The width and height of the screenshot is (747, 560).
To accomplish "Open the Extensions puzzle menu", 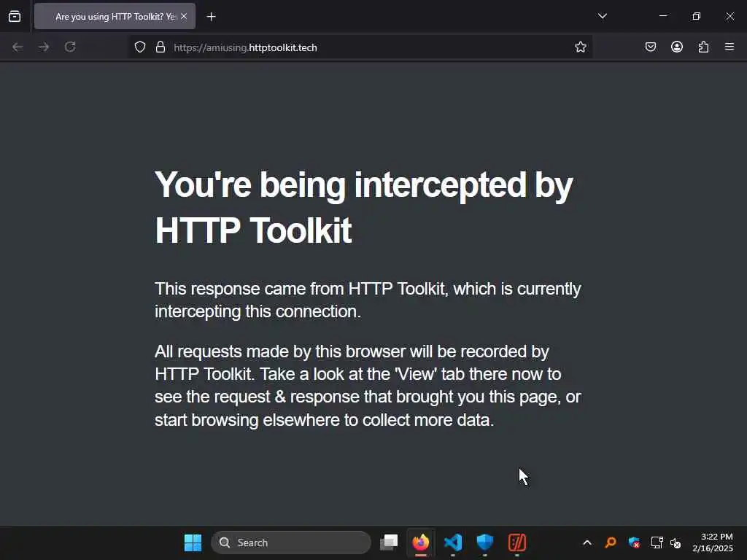I will [x=703, y=47].
